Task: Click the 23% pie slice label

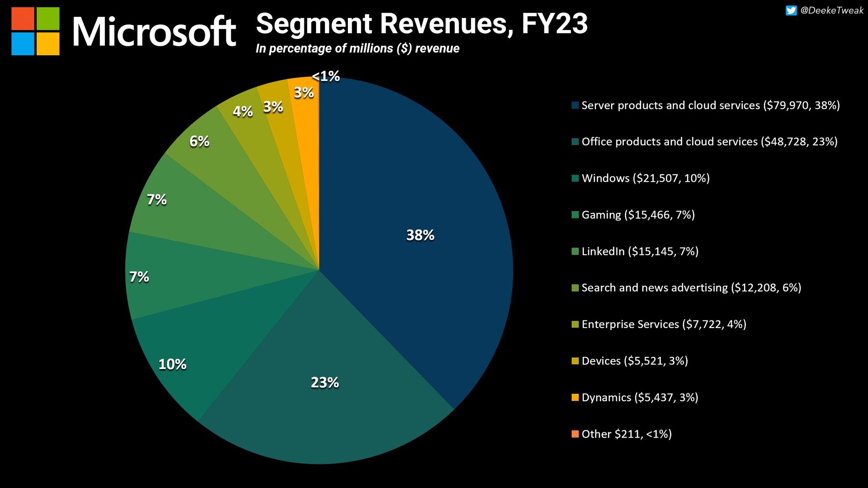Action: tap(325, 382)
